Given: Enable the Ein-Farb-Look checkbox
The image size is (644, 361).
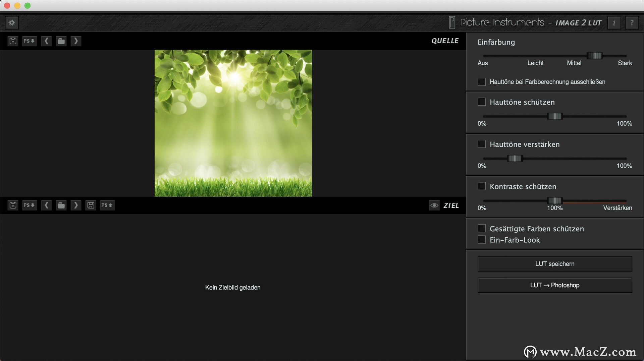Looking at the screenshot, I should pyautogui.click(x=482, y=240).
